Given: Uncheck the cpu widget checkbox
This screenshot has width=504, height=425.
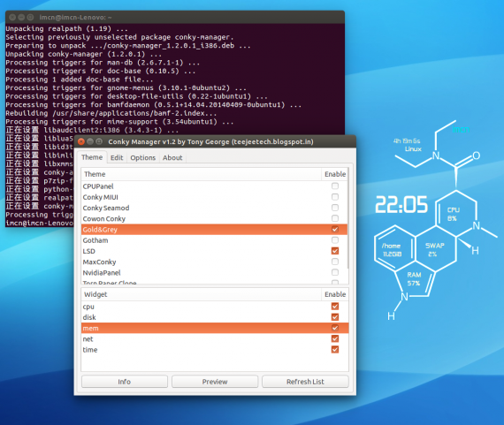Looking at the screenshot, I should (335, 307).
